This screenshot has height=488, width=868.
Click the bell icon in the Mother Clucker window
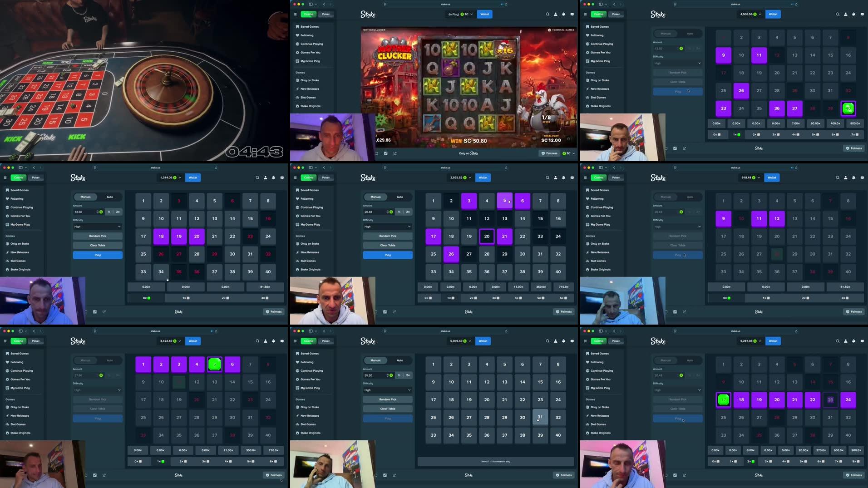pyautogui.click(x=563, y=14)
